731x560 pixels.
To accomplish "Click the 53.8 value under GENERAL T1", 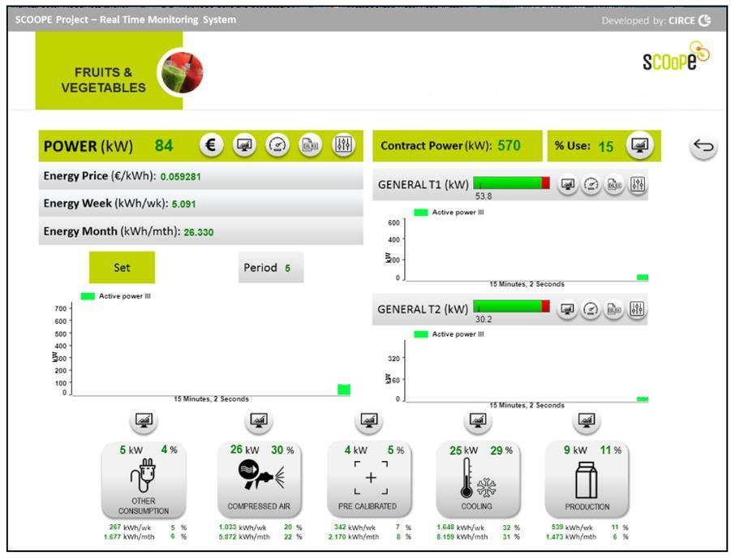I will (484, 196).
